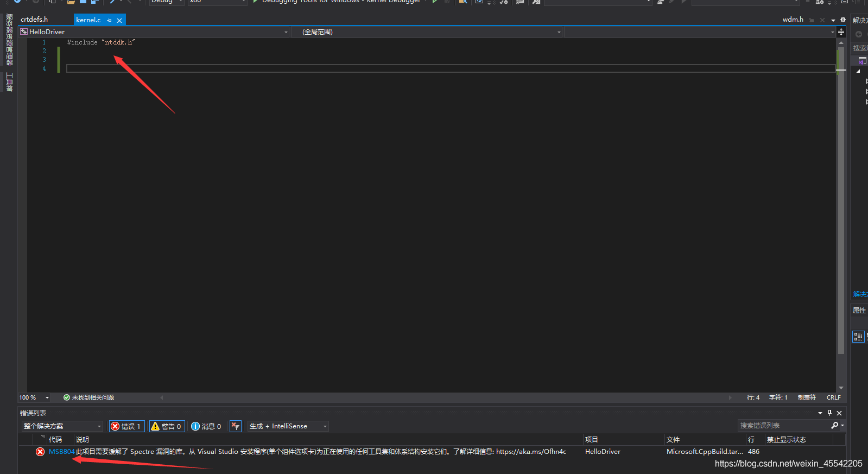
Task: Sort by the 代码 column header
Action: (x=55, y=440)
